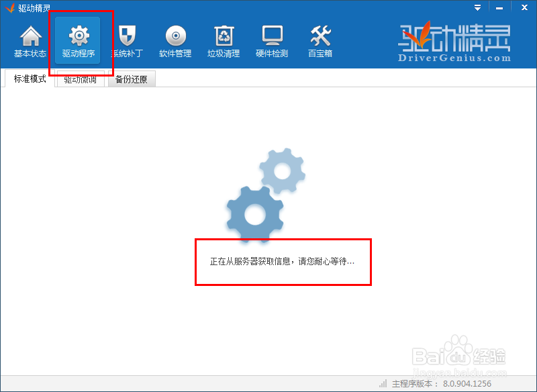
Task: Open the 基本状态 home panel
Action: pyautogui.click(x=30, y=40)
